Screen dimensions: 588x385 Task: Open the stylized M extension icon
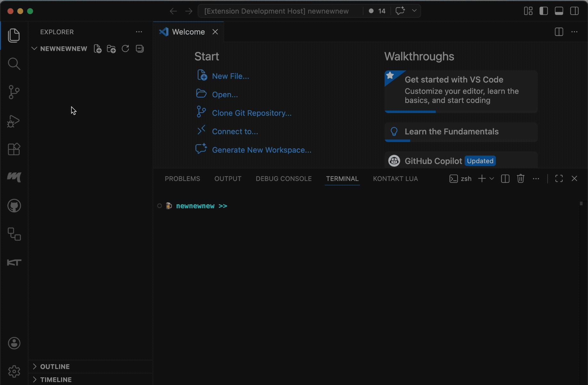click(x=14, y=177)
